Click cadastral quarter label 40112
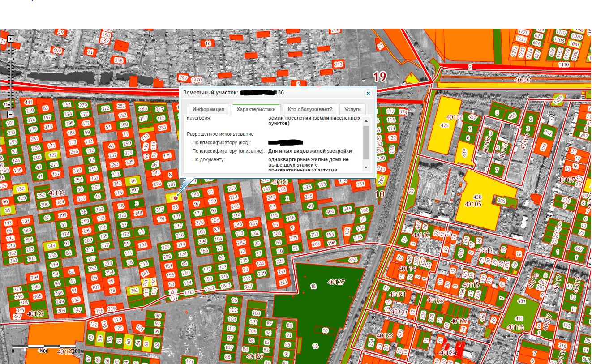 (x=421, y=235)
